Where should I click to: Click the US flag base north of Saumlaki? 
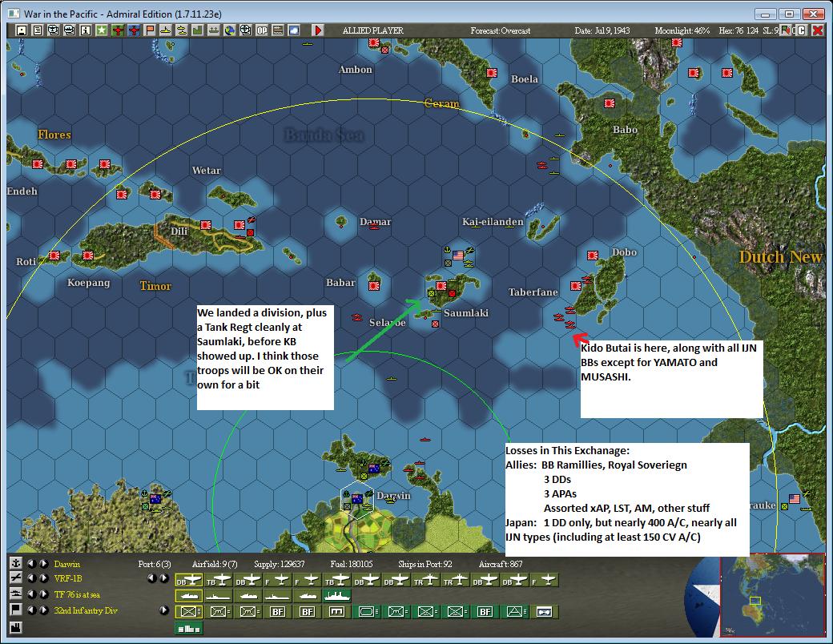tap(458, 256)
